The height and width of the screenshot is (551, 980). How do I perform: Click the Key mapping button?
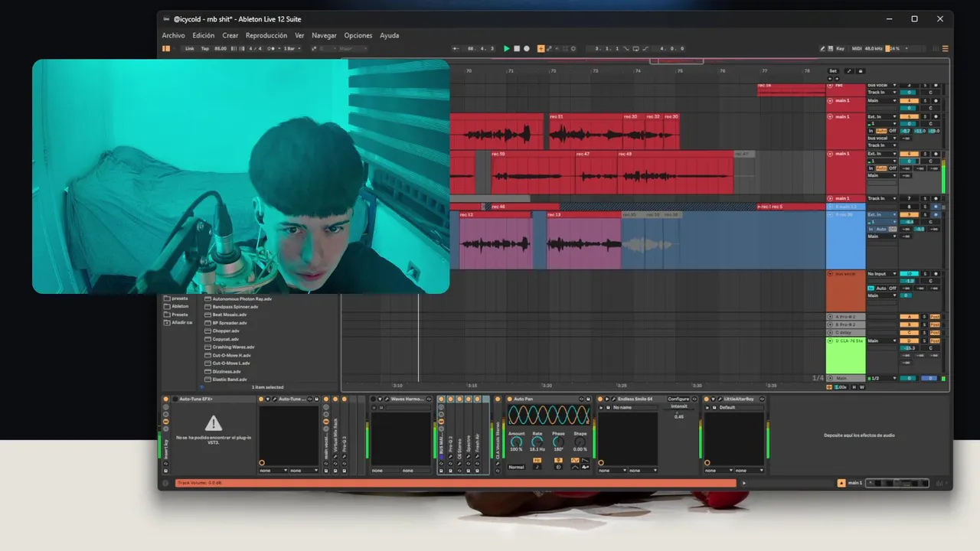(x=840, y=48)
